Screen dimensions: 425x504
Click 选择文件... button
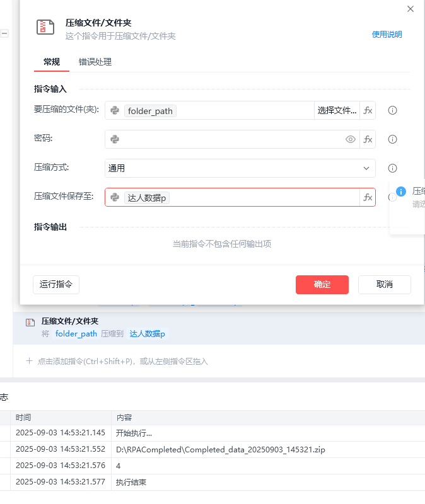[x=337, y=111]
